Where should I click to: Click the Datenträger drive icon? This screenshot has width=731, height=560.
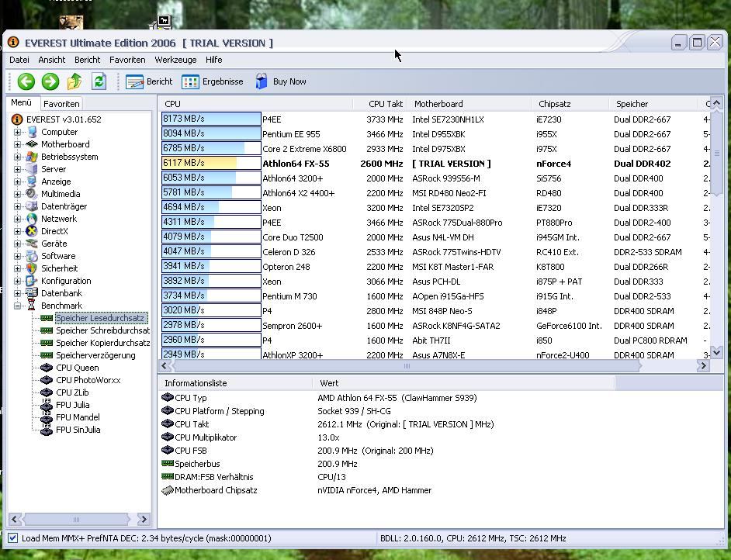pyautogui.click(x=32, y=206)
